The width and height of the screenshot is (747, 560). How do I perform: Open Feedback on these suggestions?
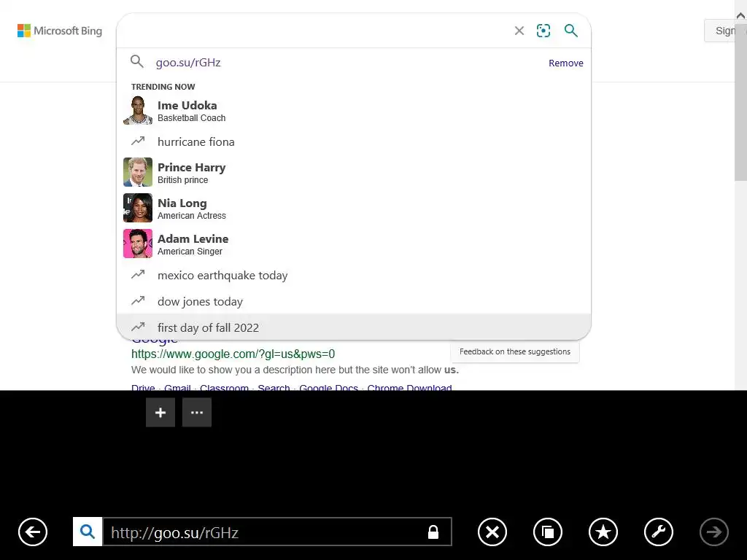[x=515, y=352]
